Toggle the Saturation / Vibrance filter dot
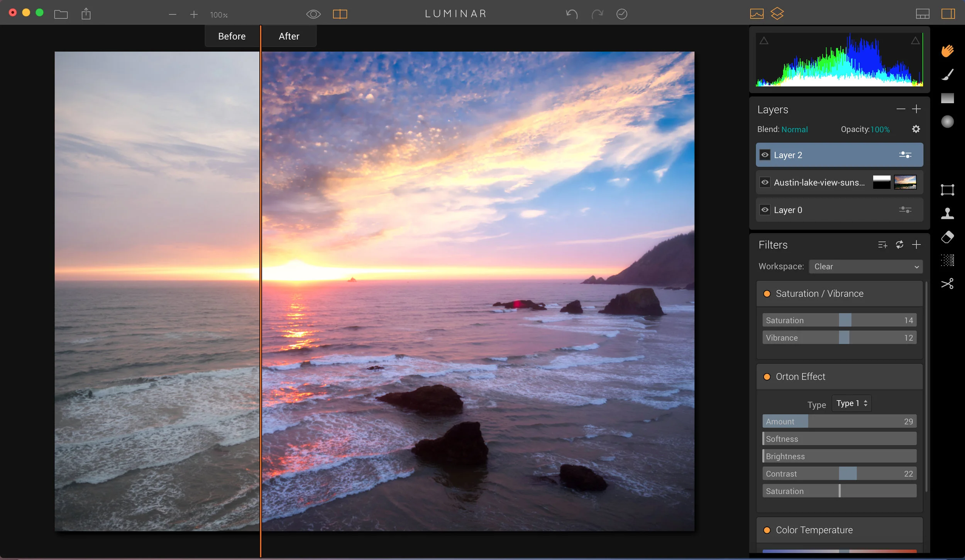 [767, 294]
